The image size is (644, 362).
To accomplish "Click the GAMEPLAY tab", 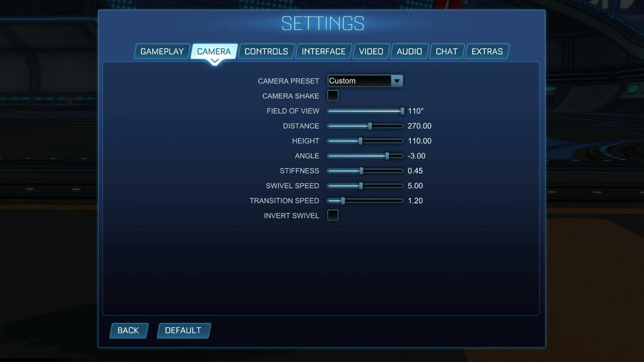I will (x=162, y=51).
